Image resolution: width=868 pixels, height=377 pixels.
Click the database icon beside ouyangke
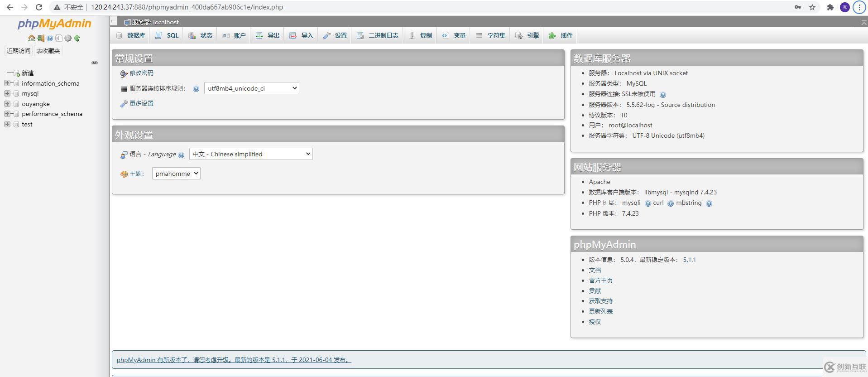coord(16,104)
